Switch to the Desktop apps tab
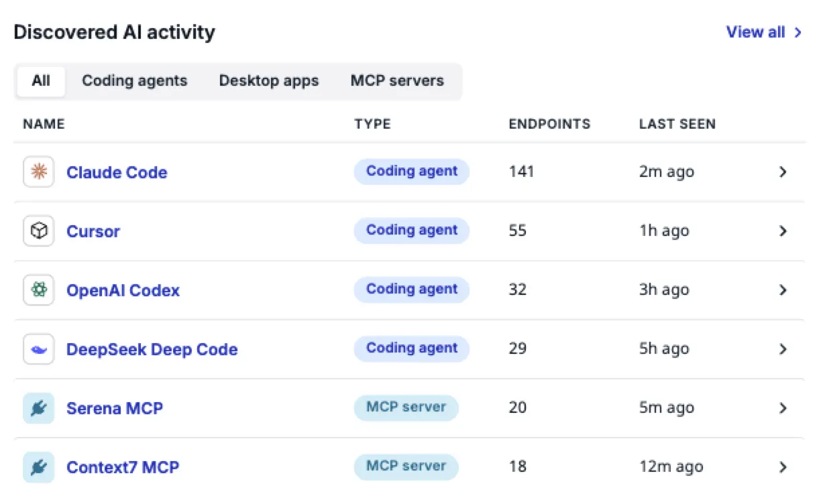The height and width of the screenshot is (504, 821). click(269, 81)
